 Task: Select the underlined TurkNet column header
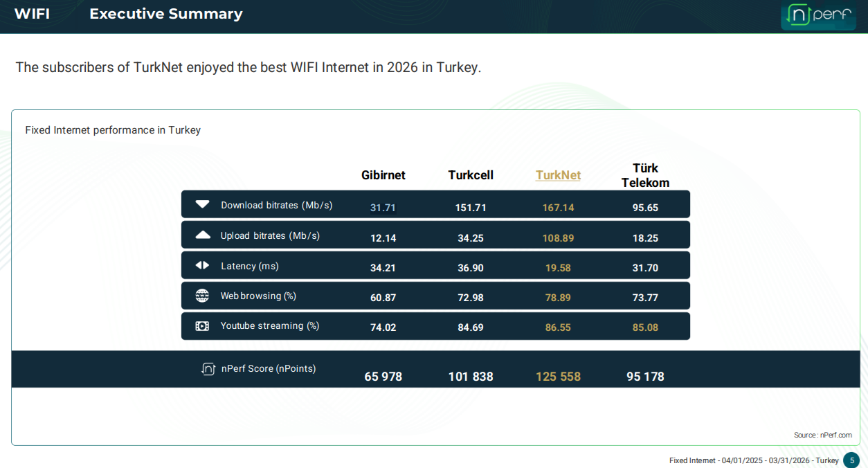[x=558, y=175]
